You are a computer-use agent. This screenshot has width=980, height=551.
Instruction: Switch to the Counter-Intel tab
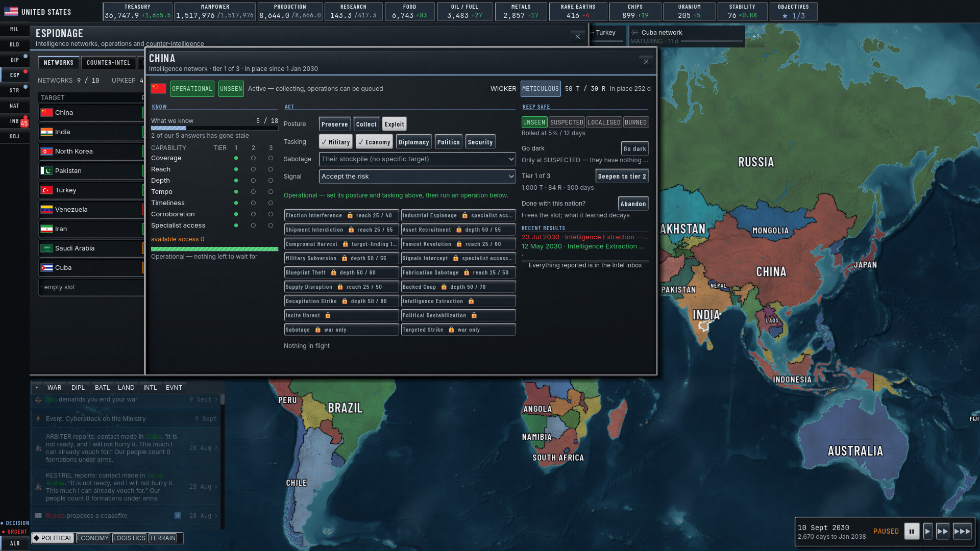coord(108,62)
